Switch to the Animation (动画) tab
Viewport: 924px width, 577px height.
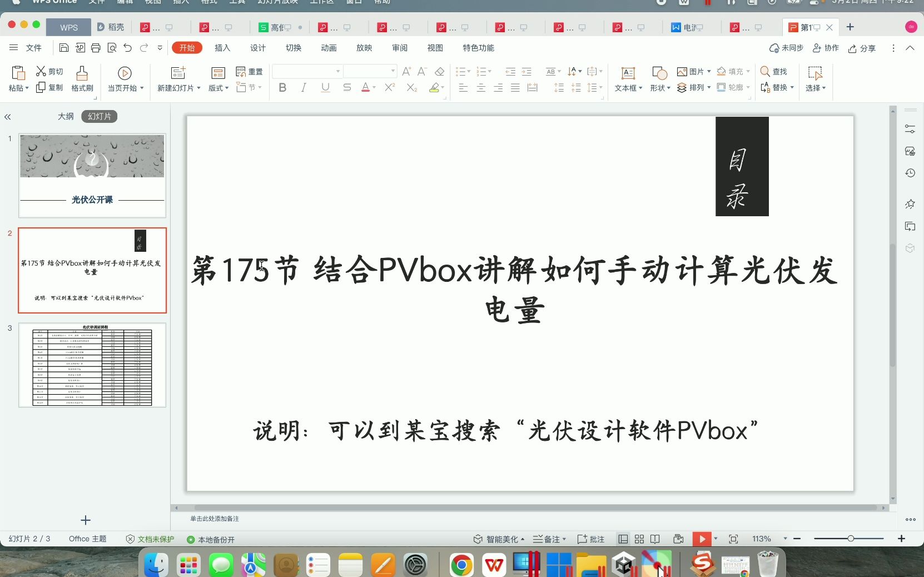[x=329, y=48]
